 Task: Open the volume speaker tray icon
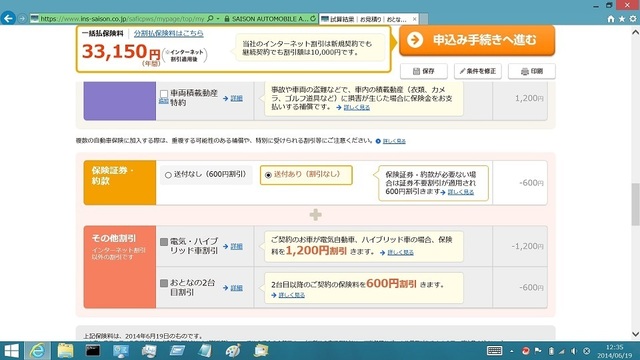(574, 351)
